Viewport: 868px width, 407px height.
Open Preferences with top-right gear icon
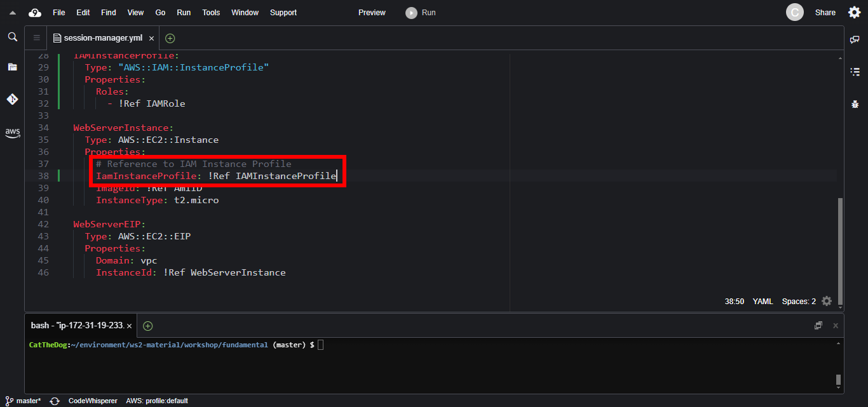855,13
